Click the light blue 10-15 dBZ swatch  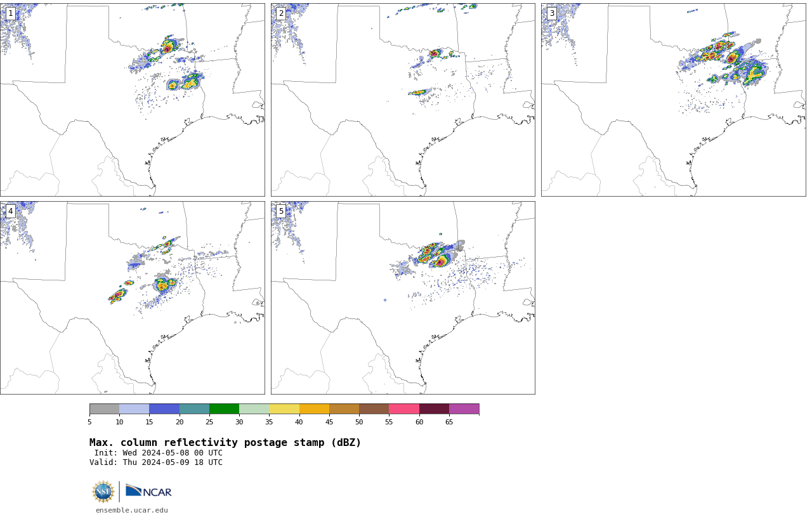[x=134, y=409]
